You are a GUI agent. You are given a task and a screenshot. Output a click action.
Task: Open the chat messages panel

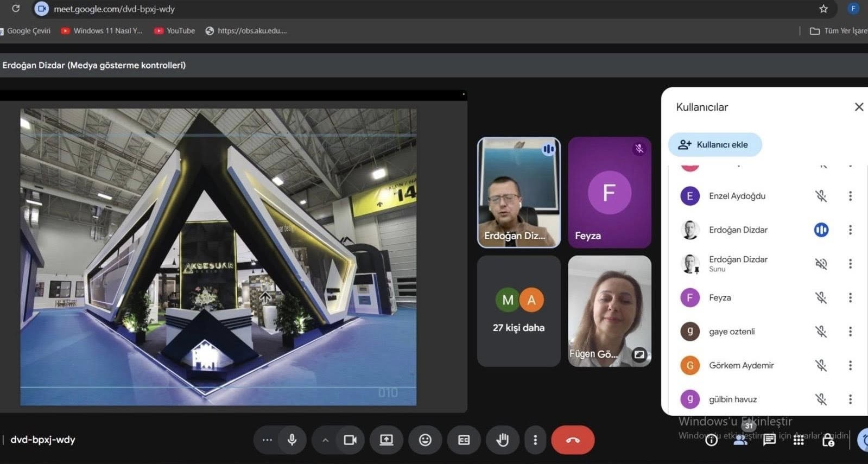(x=769, y=440)
